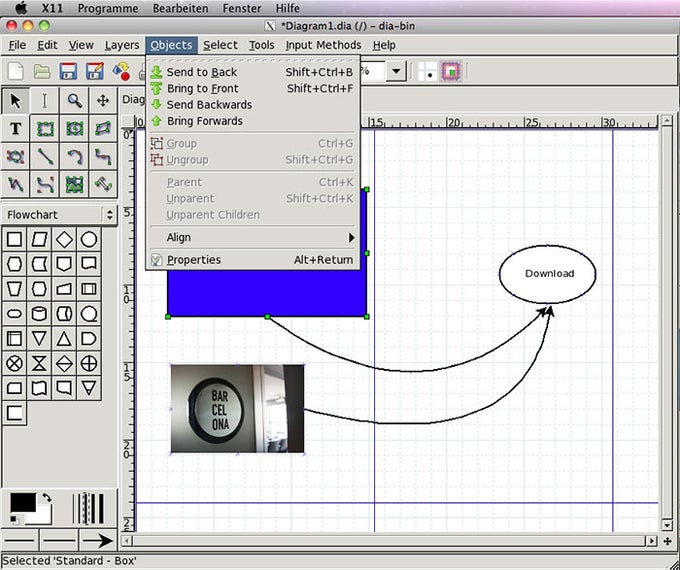This screenshot has width=680, height=570.
Task: Open the Flowchart sheet selector
Action: (59, 215)
